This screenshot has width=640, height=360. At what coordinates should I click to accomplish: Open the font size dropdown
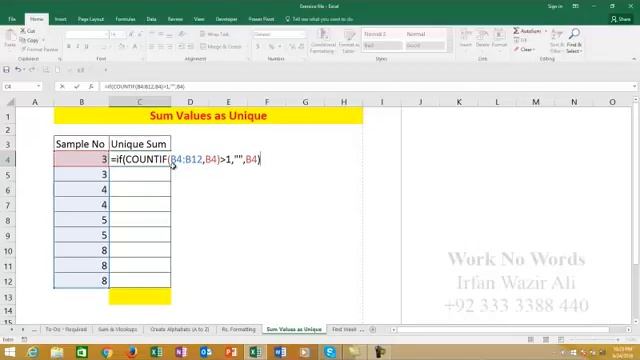pos(123,34)
